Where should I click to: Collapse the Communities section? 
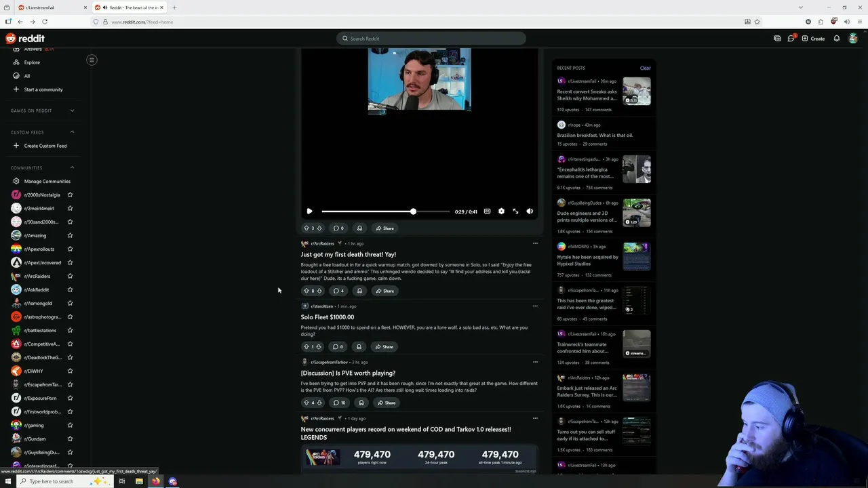point(72,167)
